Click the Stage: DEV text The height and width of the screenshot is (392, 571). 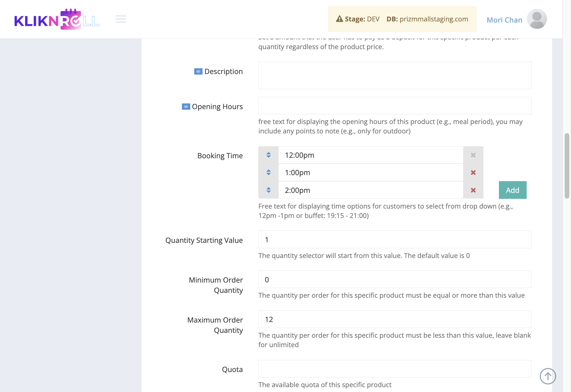[x=362, y=19]
